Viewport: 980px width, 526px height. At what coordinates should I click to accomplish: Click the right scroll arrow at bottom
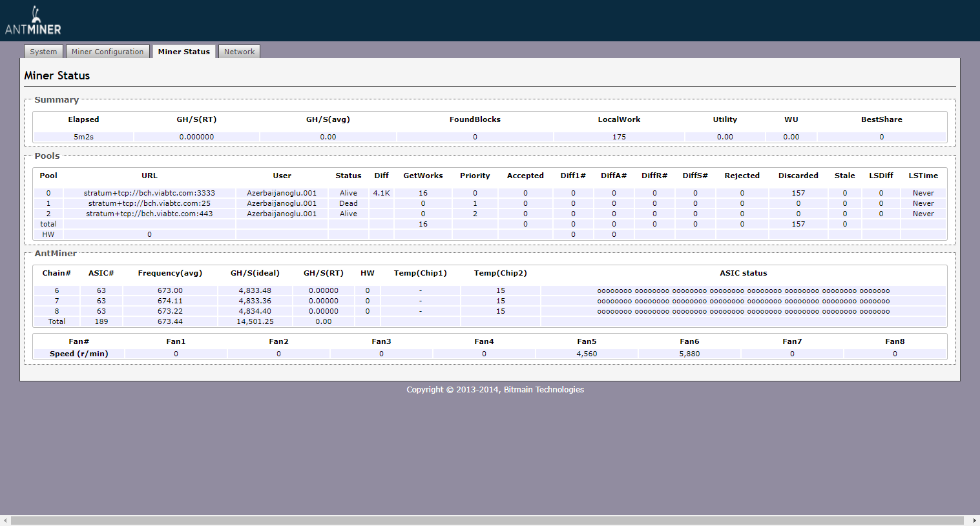974,520
